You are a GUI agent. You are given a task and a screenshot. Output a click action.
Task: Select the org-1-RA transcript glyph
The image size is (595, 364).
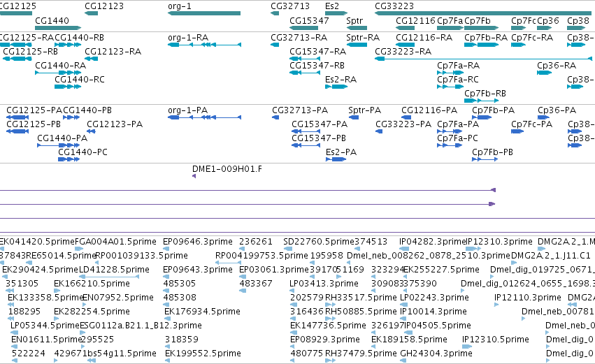[x=204, y=45]
